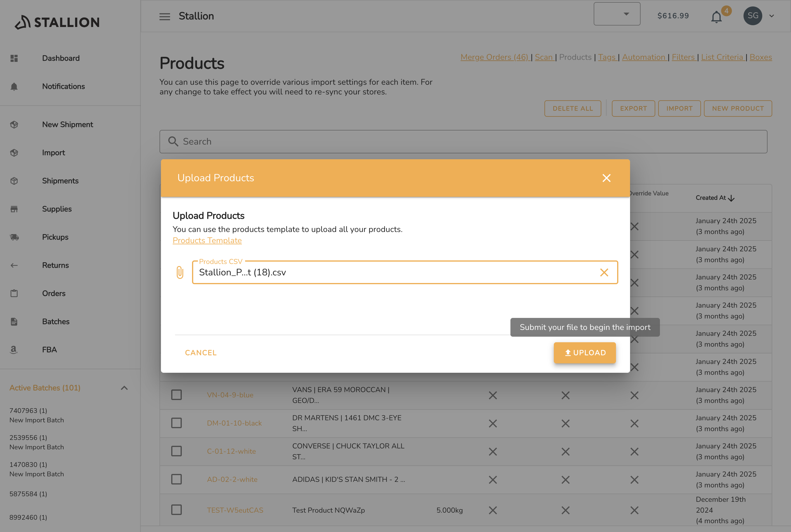791x532 pixels.
Task: Open the VN-04-9-blue product link
Action: pyautogui.click(x=230, y=395)
